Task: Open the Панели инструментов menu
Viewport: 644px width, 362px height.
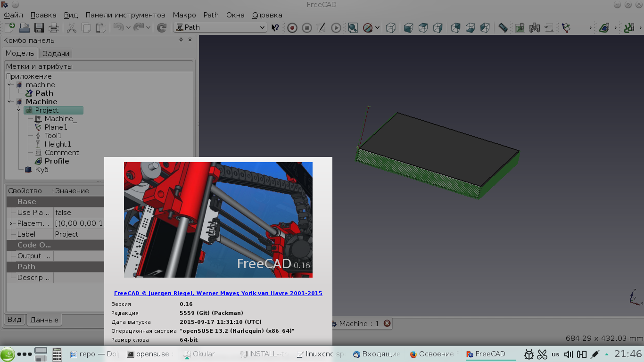Action: point(125,15)
